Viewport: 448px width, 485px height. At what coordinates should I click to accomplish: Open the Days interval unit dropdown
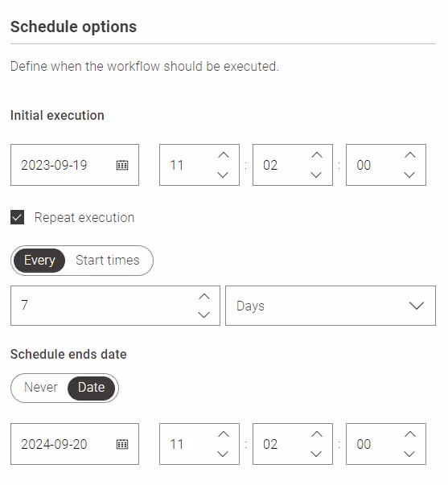coord(331,306)
